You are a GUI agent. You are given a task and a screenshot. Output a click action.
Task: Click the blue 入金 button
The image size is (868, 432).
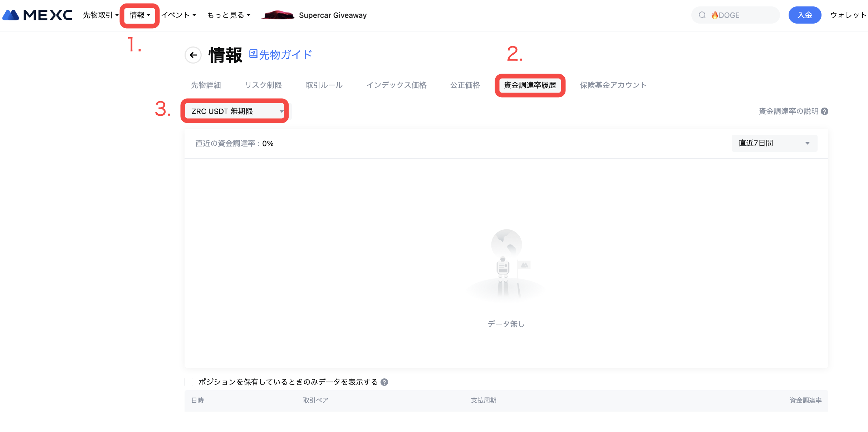click(804, 15)
